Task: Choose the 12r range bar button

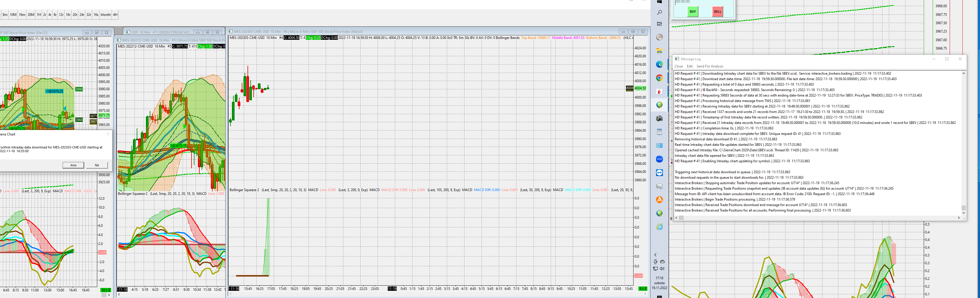Action: click(61, 15)
